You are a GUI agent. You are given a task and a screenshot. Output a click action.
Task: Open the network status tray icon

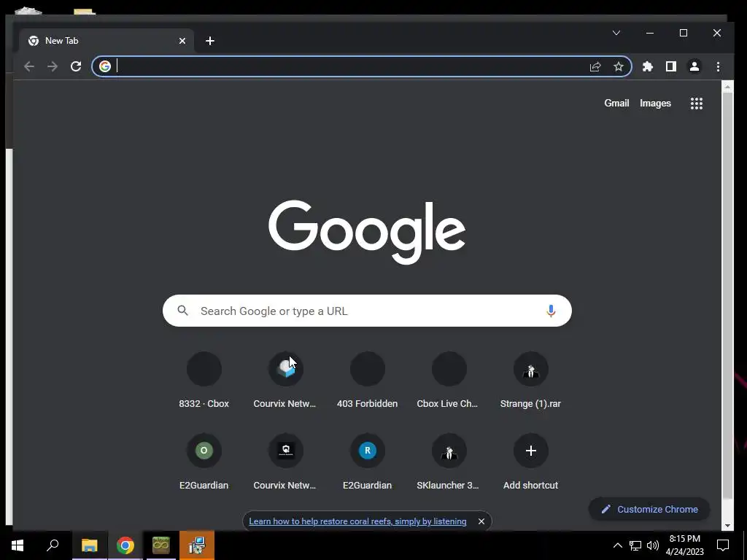[635, 545]
